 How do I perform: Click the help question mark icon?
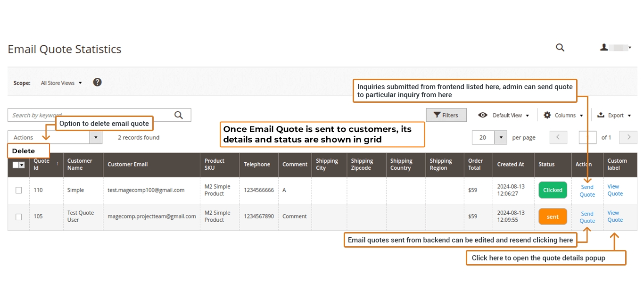coord(97,82)
